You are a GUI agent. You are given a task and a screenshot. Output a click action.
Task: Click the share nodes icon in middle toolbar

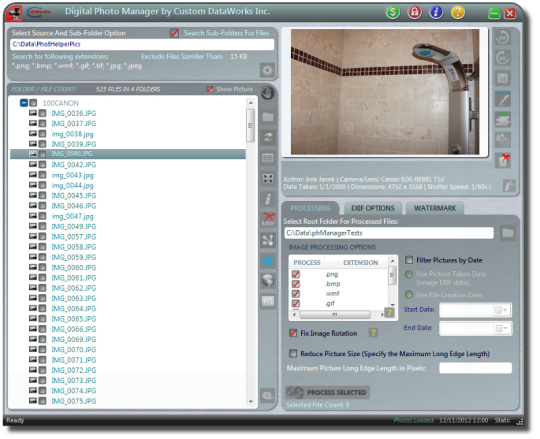click(x=268, y=240)
